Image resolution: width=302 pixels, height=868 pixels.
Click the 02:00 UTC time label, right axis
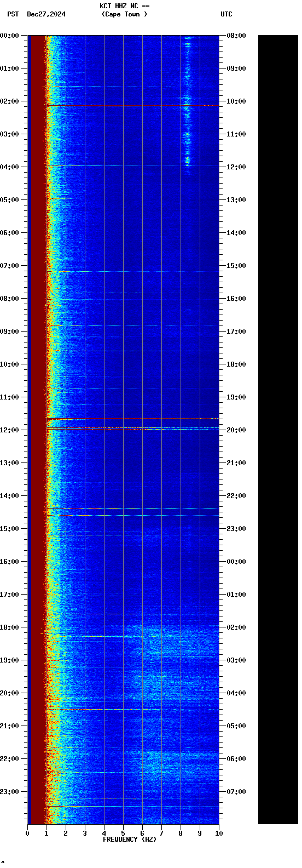pyautogui.click(x=236, y=627)
